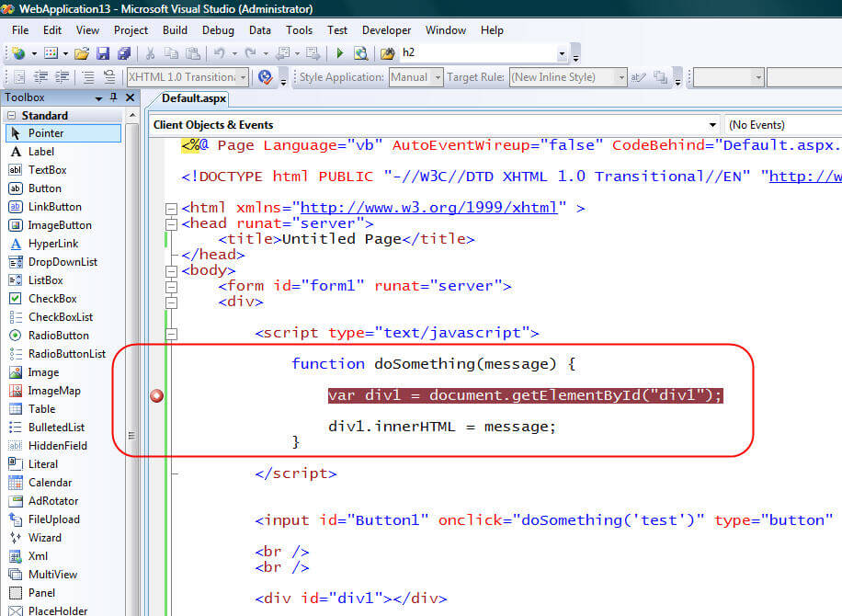Click the Paste clipboard icon
Viewport: 842px width, 616px height.
[193, 53]
